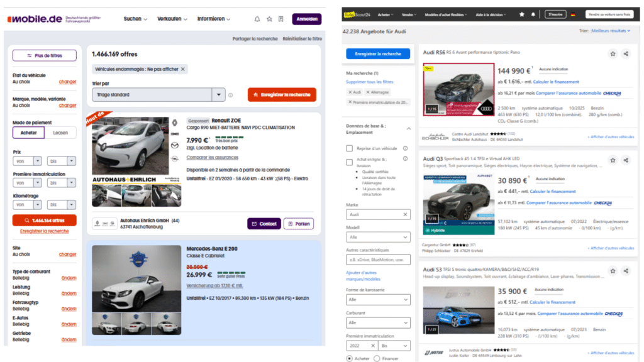Click the German flag icon on AutoScout24
Image resolution: width=644 pixels, height=362 pixels.
coord(574,14)
